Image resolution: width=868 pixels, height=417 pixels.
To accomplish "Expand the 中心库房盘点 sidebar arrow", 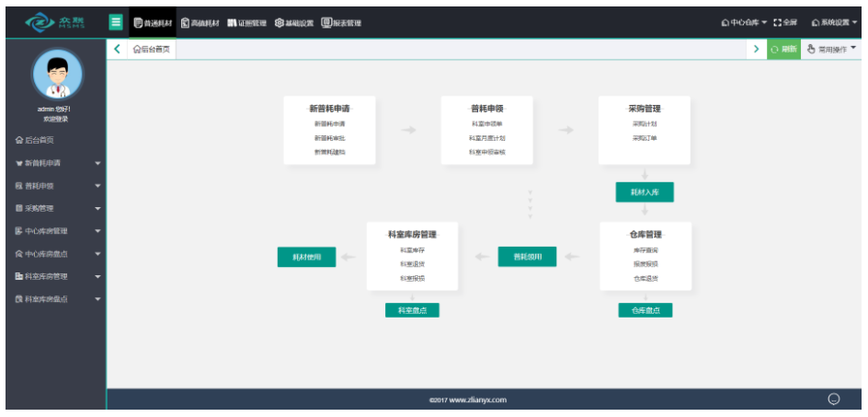I will pyautogui.click(x=98, y=254).
